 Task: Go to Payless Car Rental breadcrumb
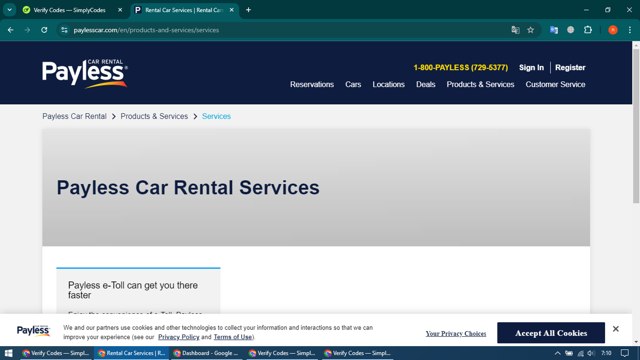click(x=74, y=116)
